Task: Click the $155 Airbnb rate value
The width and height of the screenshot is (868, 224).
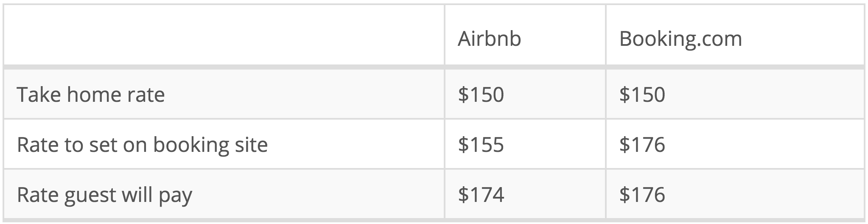Action: click(481, 145)
